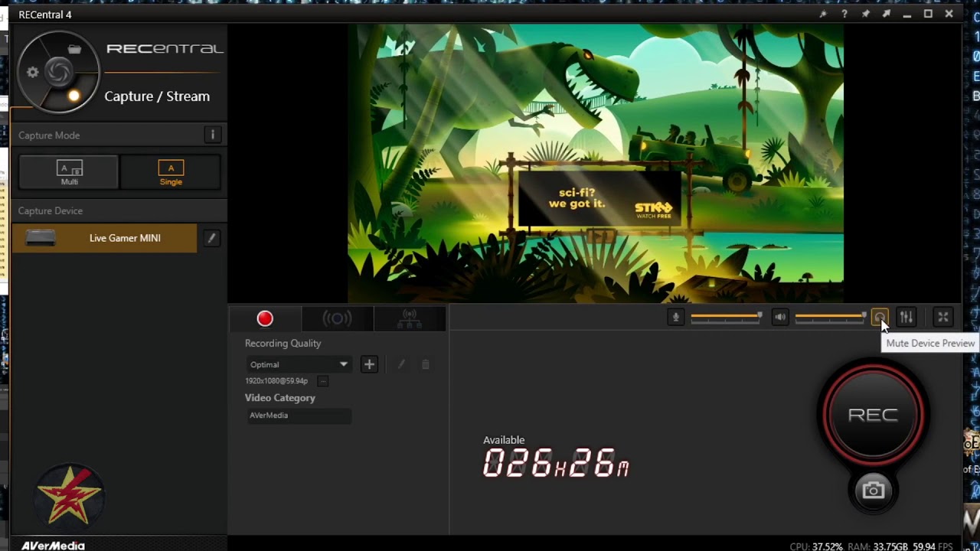980x551 pixels.
Task: Edit the Live Gamer MINI device settings
Action: point(211,238)
